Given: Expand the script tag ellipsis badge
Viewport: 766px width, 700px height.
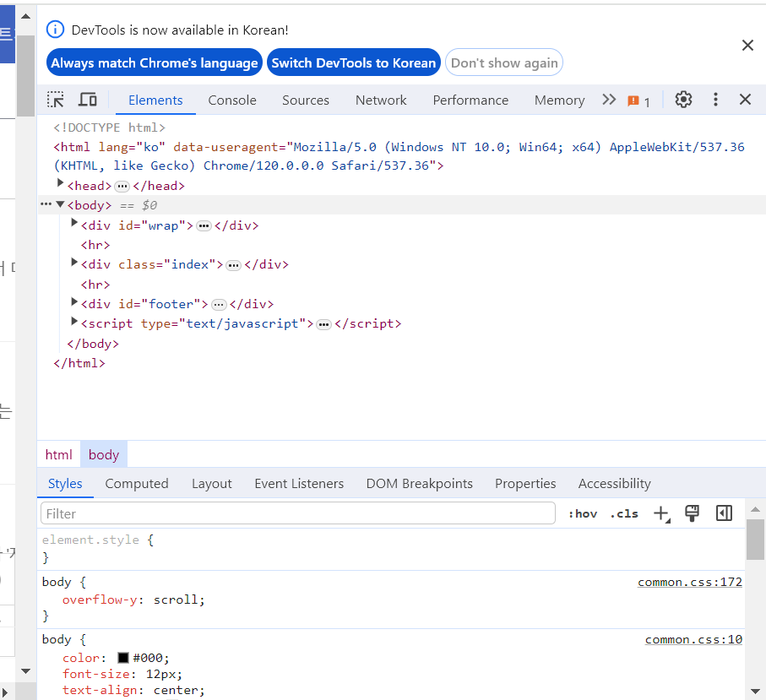Looking at the screenshot, I should (324, 324).
